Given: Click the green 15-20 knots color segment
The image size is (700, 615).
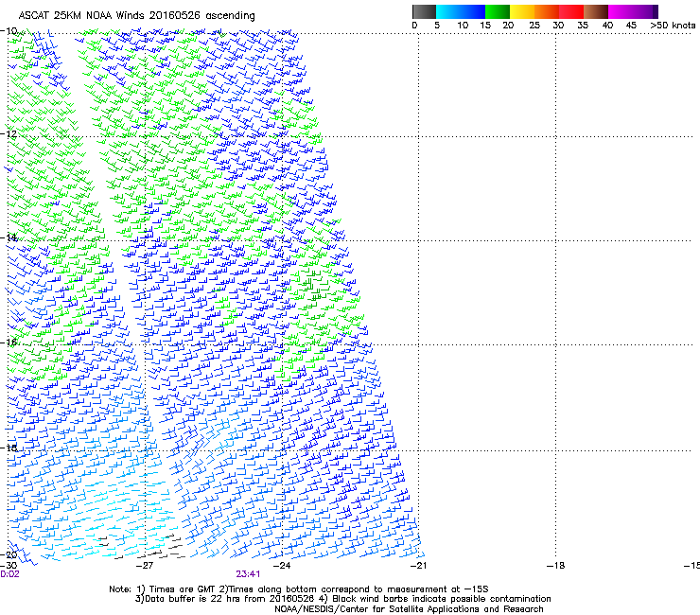Looking at the screenshot, I should pyautogui.click(x=498, y=11).
